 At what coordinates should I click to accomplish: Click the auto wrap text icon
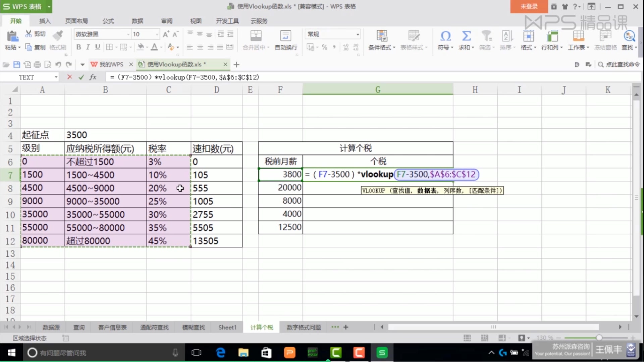[285, 36]
